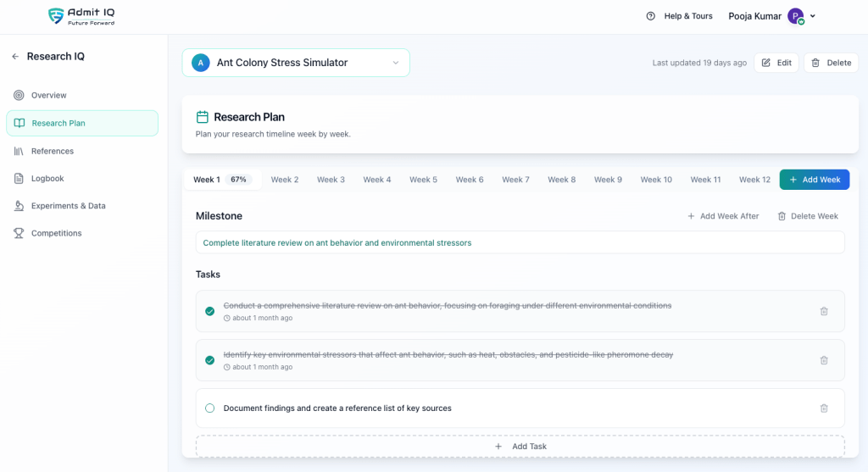The width and height of the screenshot is (868, 472).
Task: Click the back arrow beside Research IQ
Action: 15,57
